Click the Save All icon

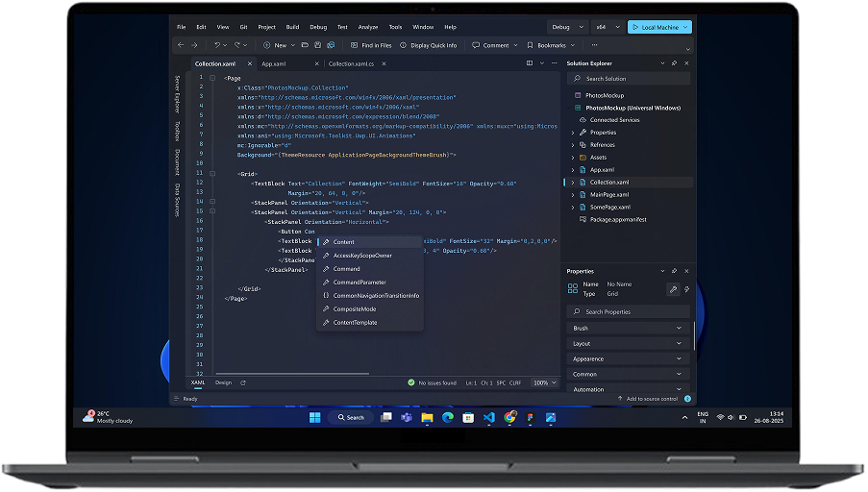pos(331,45)
